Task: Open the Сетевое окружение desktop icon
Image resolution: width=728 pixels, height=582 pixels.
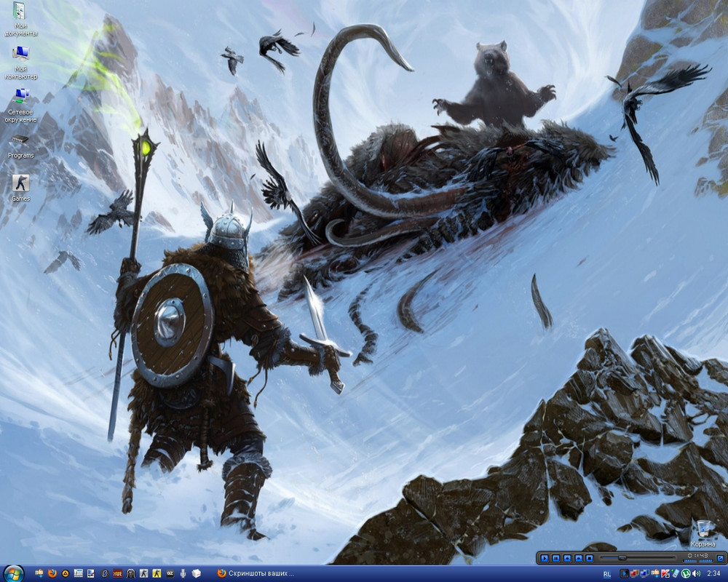Action: tap(20, 105)
